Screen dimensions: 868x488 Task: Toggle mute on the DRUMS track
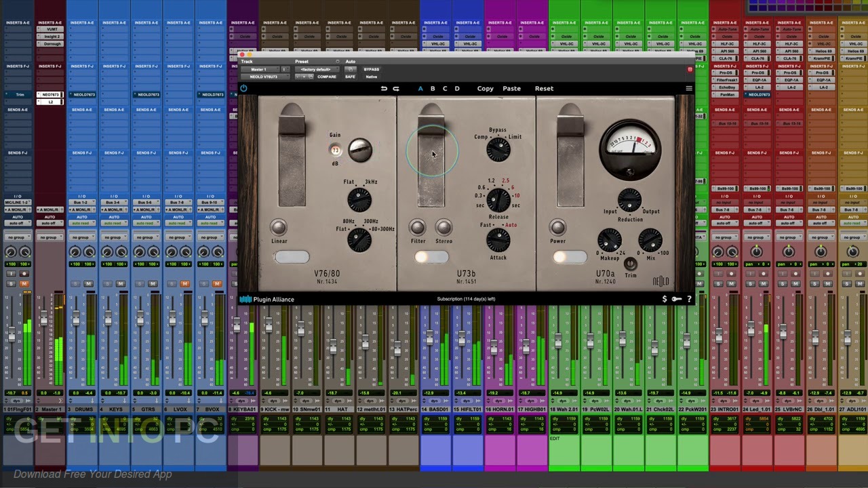[88, 283]
